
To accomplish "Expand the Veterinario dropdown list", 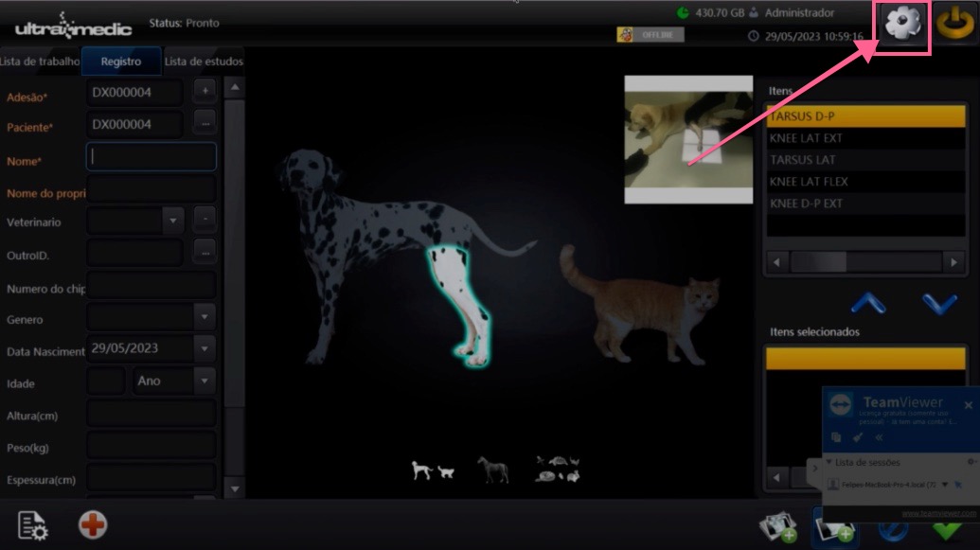I will (171, 220).
